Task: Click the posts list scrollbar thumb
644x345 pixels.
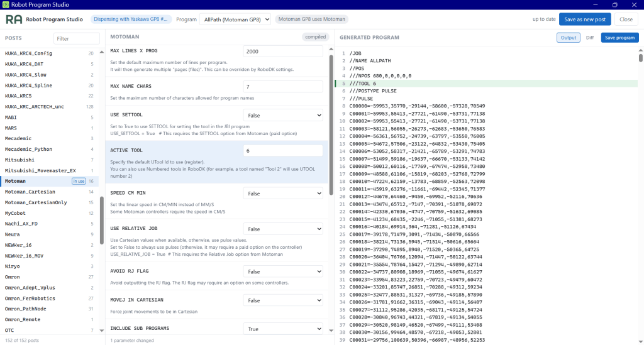Action: [102, 221]
